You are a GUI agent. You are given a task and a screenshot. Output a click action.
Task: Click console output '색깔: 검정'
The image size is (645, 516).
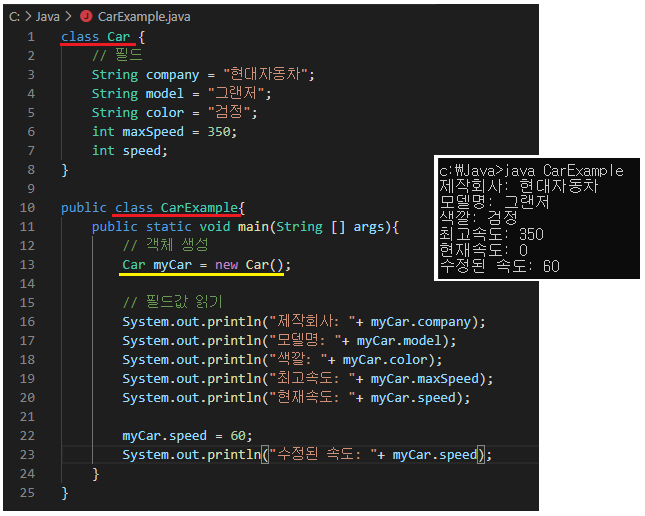[x=478, y=218]
